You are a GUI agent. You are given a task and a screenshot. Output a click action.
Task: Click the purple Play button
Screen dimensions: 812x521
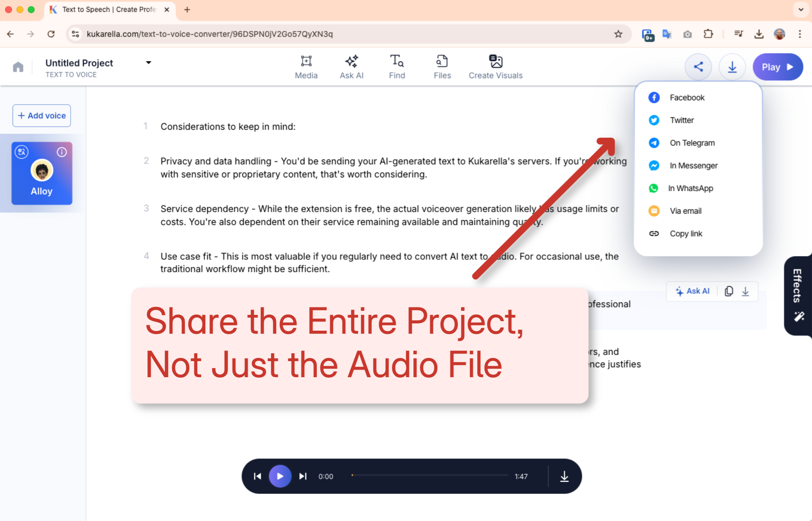[778, 67]
